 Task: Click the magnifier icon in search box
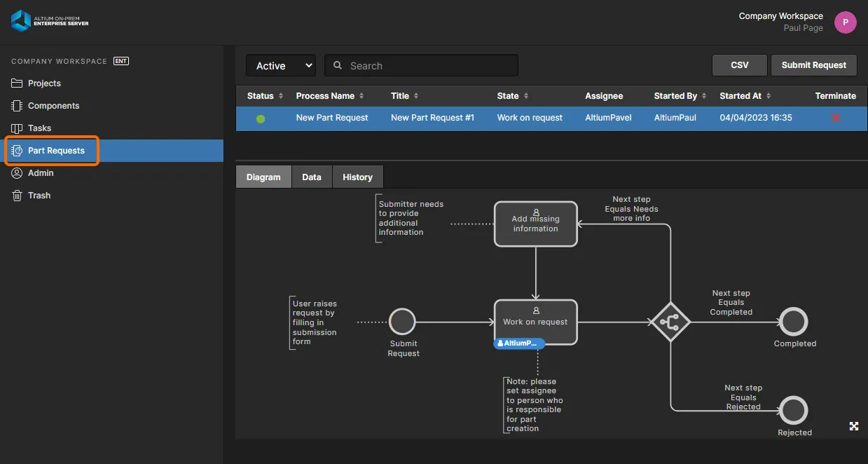tap(338, 65)
